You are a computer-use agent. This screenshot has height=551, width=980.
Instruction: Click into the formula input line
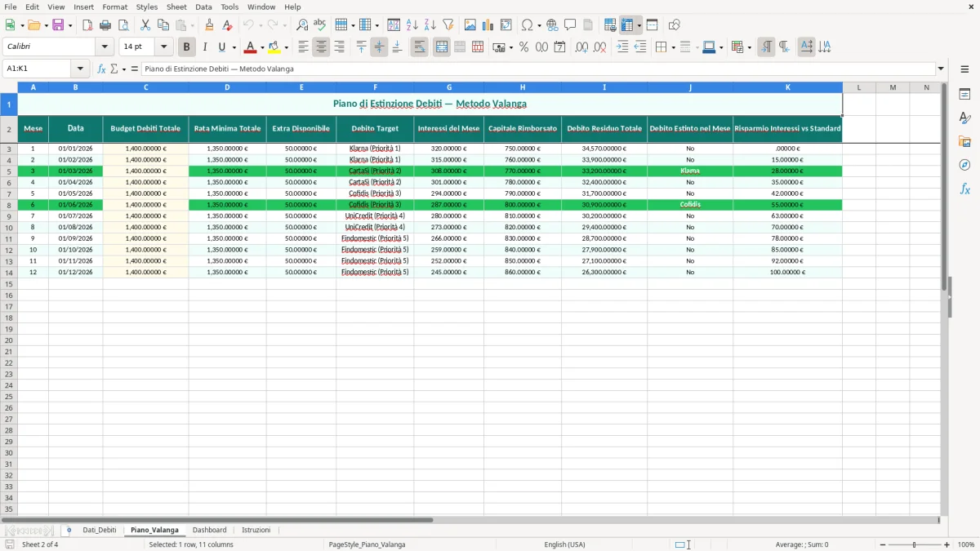pos(538,69)
